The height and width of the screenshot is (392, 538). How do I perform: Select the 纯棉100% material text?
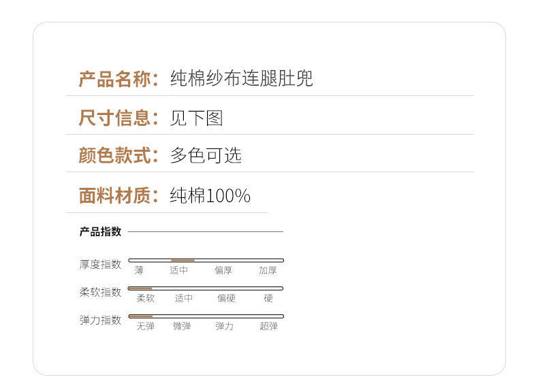point(210,196)
